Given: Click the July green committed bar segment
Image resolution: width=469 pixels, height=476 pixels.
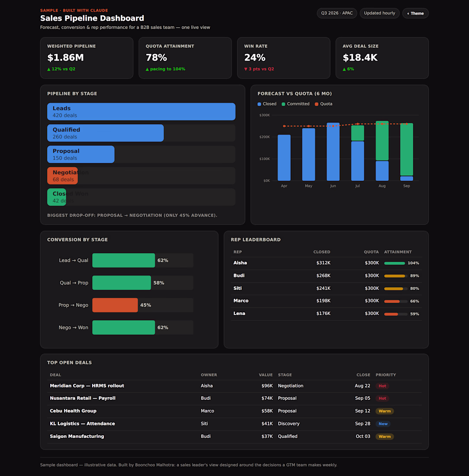Looking at the screenshot, I should (358, 133).
